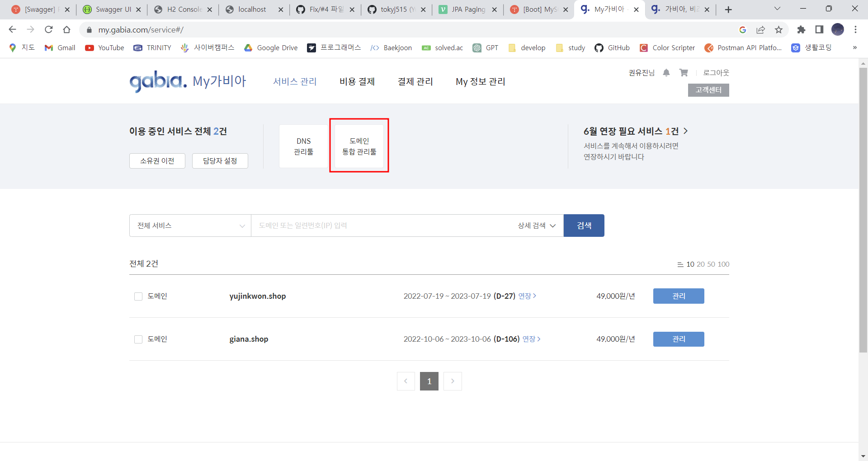Click 연장 link for giana.shop
Viewport: 868px width, 461px height.
click(x=532, y=339)
